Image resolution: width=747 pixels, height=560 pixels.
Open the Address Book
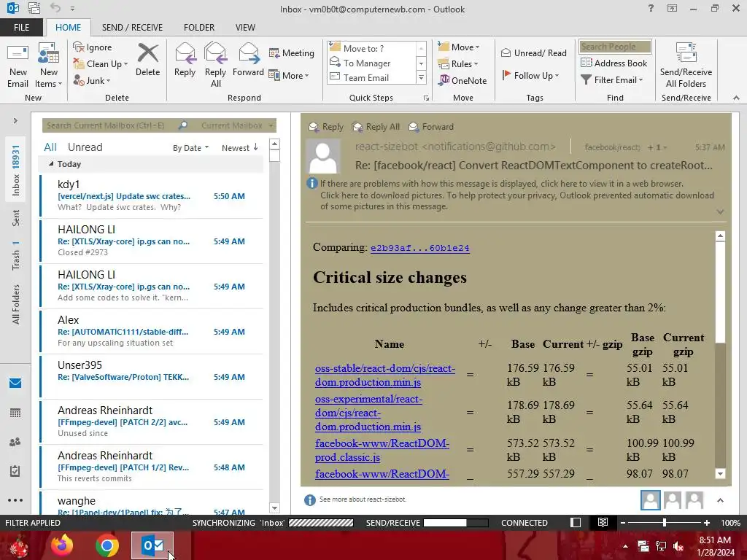[x=614, y=63]
